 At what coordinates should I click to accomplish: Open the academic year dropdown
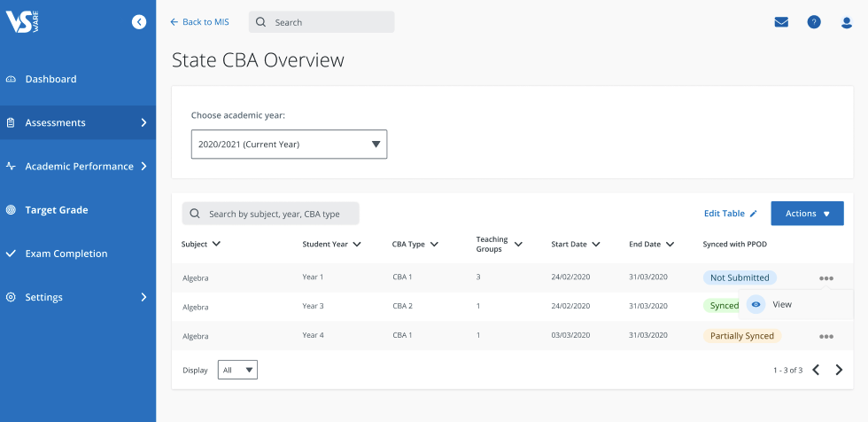289,145
